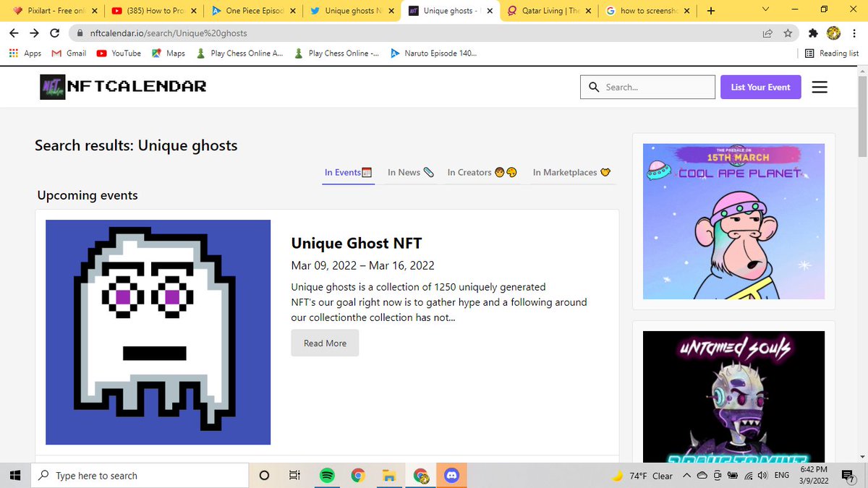This screenshot has height=488, width=868.
Task: View site information via the lock icon
Action: [x=80, y=33]
